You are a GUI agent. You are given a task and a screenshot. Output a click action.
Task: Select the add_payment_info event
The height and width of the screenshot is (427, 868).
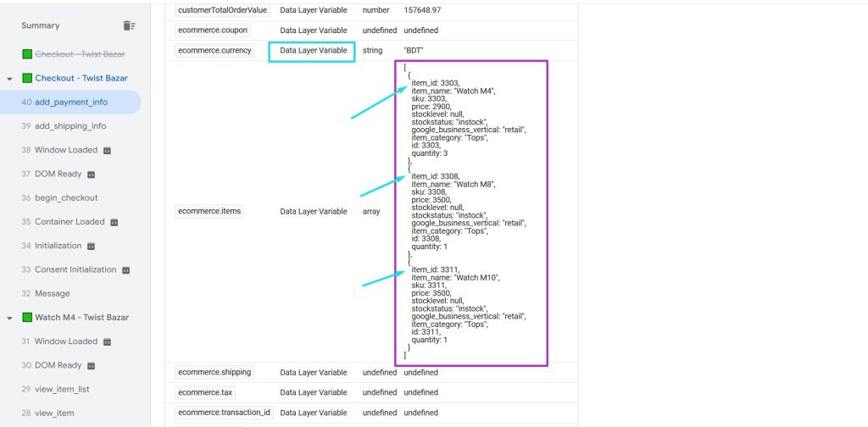tap(71, 102)
